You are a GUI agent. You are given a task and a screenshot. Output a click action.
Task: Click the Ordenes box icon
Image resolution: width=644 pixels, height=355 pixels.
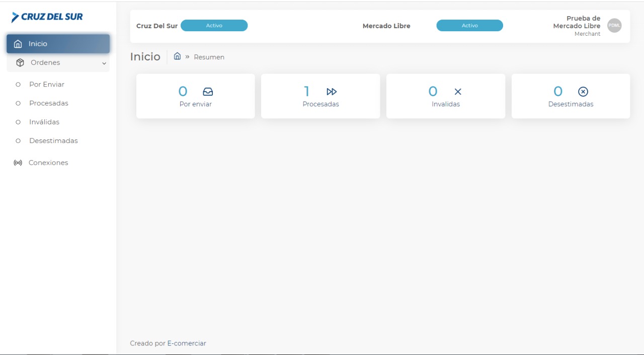(20, 63)
